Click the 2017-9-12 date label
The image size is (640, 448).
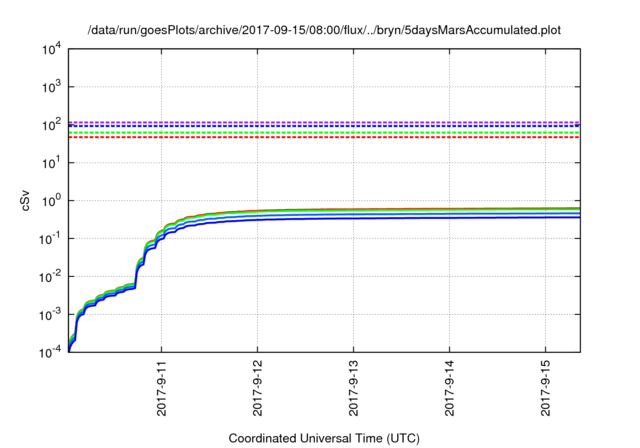pyautogui.click(x=258, y=388)
